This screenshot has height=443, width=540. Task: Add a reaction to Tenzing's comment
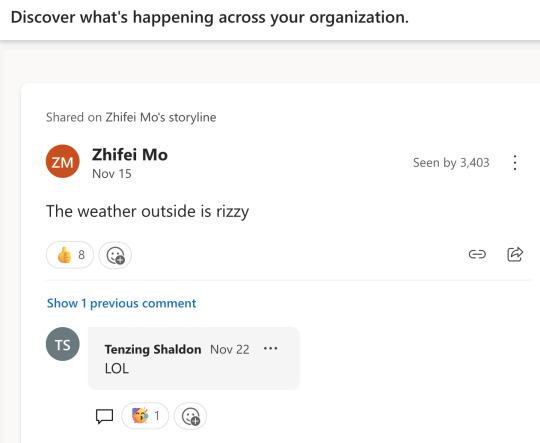click(190, 416)
